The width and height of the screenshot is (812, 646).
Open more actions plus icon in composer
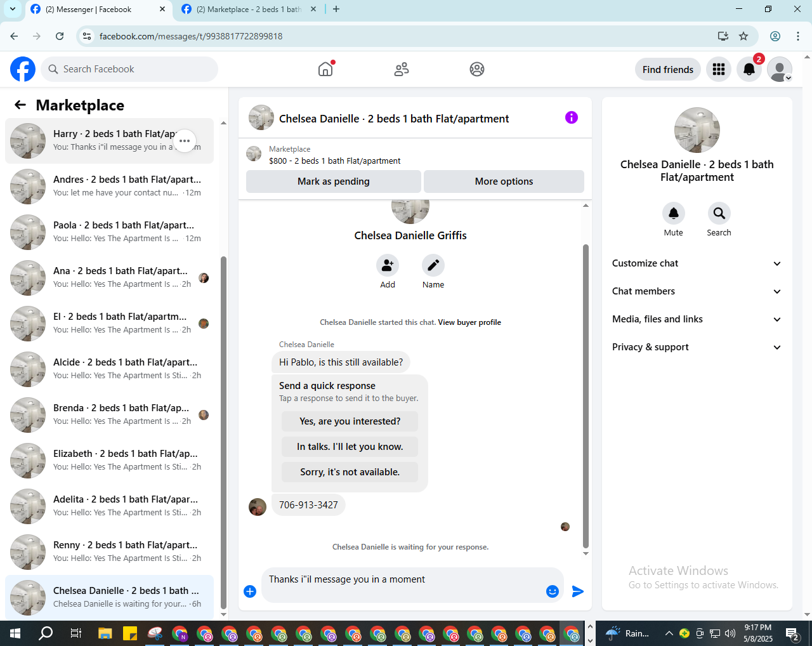(250, 591)
